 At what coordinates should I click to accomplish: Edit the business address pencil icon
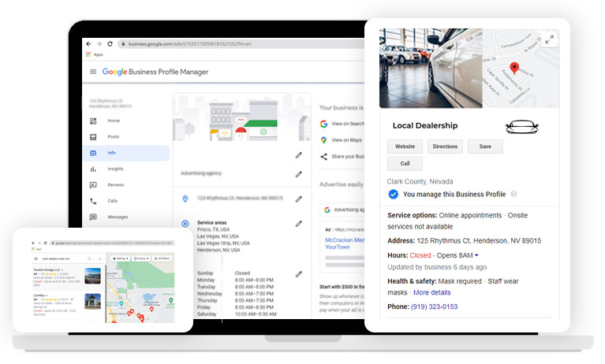299,199
